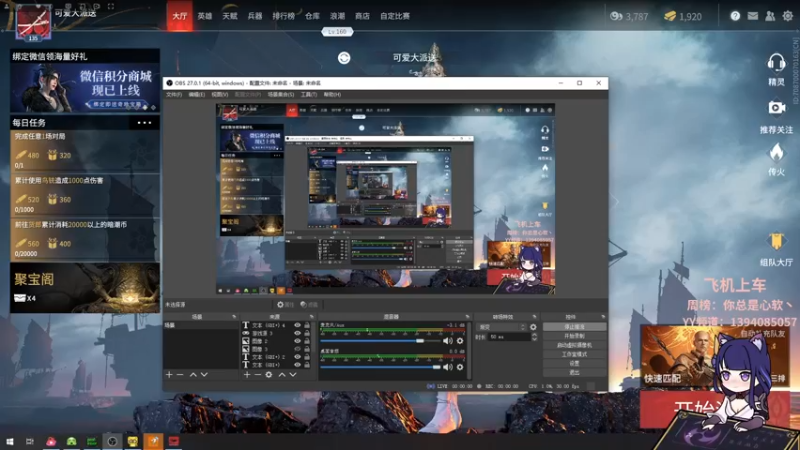
Task: Toggle visibility of 图像 2 source
Action: tap(297, 341)
